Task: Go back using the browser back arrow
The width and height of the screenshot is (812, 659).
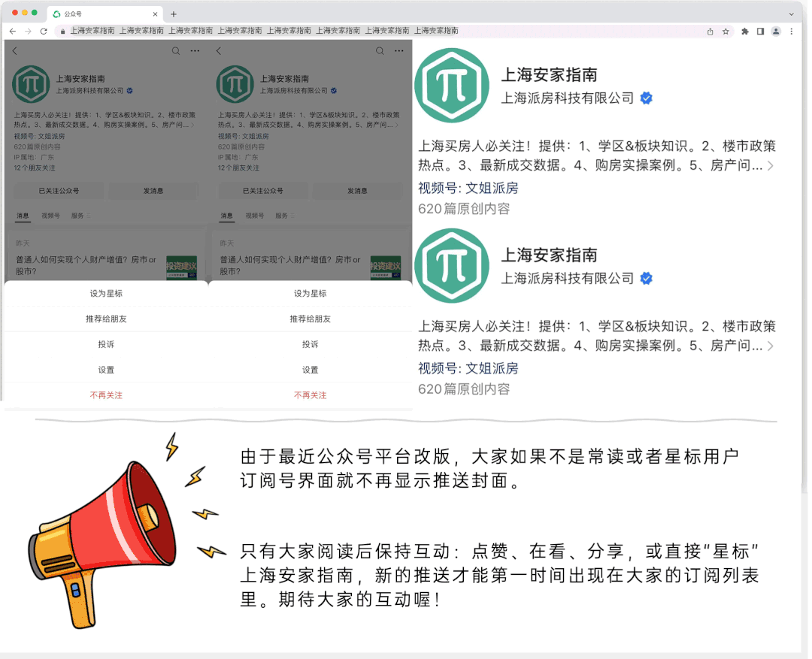Action: point(13,31)
